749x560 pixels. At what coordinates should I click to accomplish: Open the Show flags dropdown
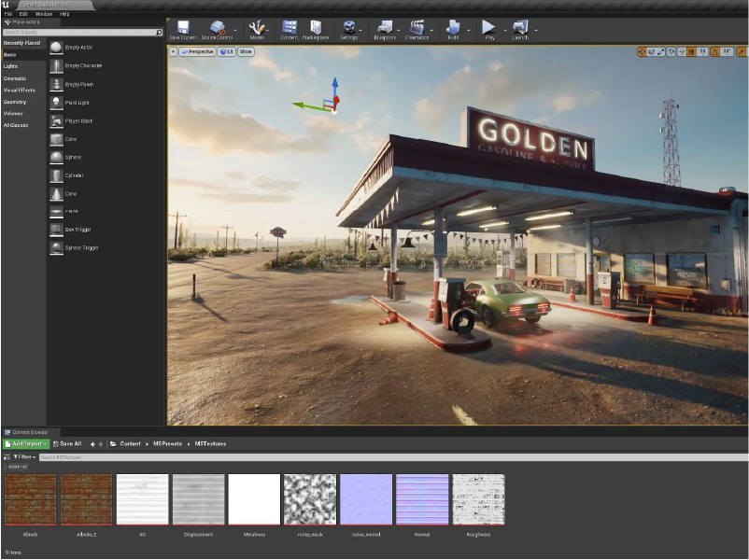(x=246, y=51)
